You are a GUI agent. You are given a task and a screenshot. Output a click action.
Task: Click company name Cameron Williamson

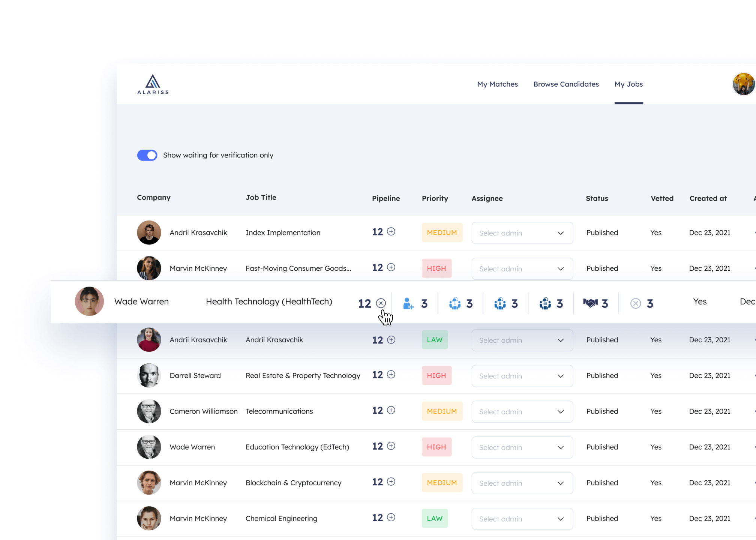(x=203, y=411)
